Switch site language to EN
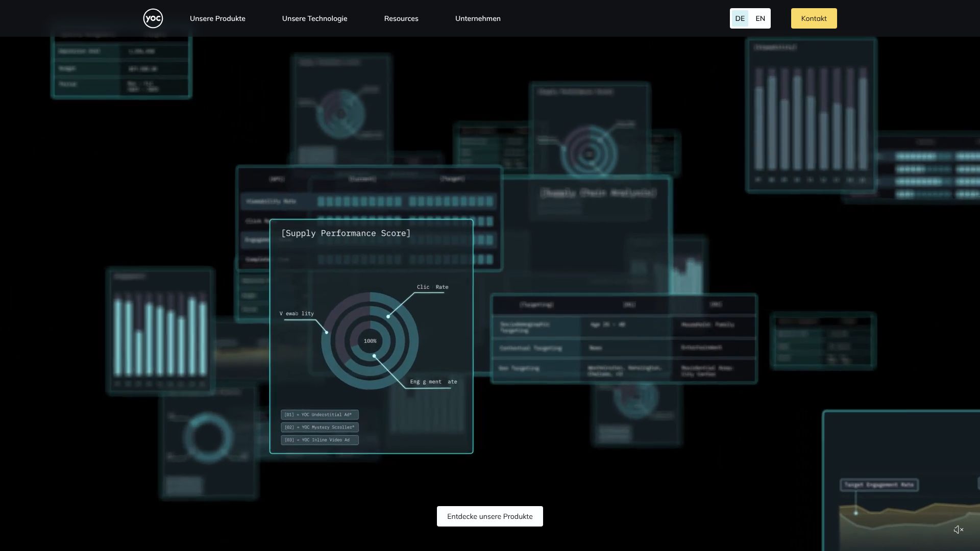This screenshot has height=551, width=980. pyautogui.click(x=760, y=18)
